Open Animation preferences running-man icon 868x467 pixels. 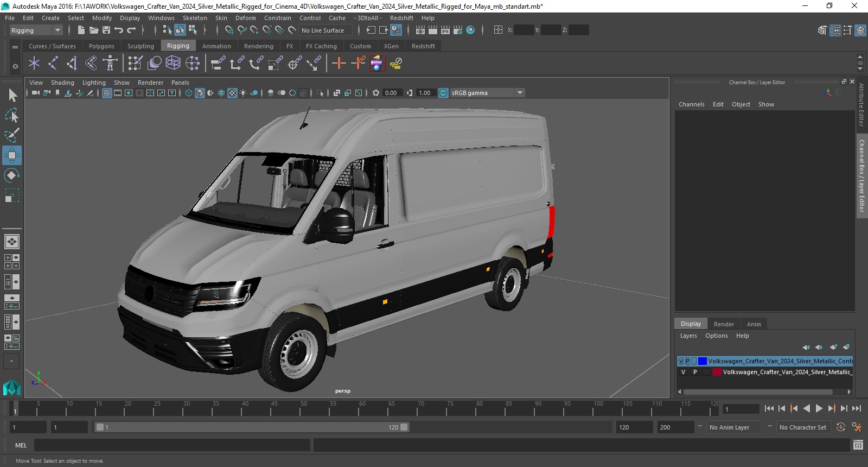coord(857,427)
